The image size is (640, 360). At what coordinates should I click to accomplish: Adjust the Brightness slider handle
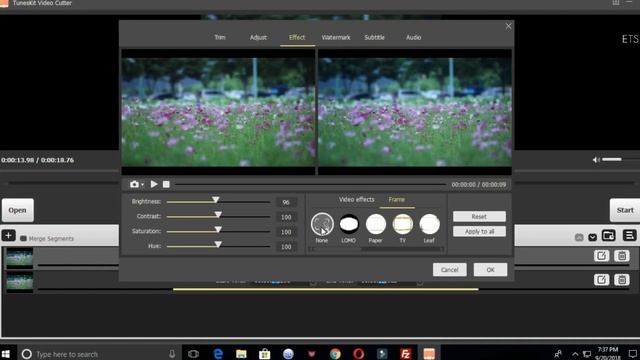coord(216,200)
